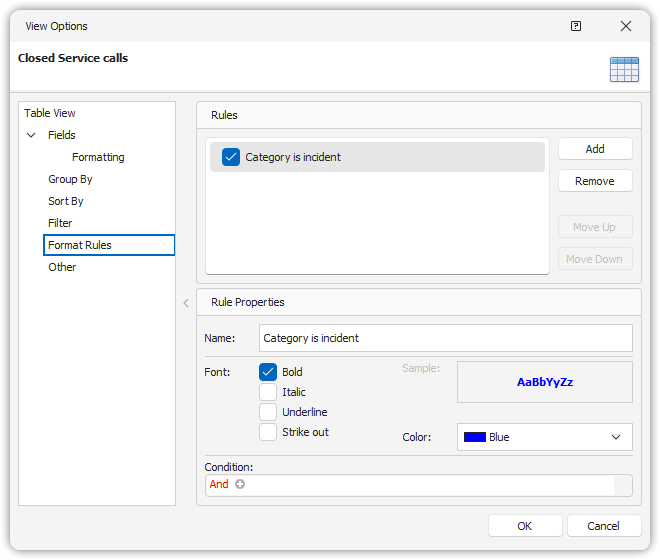
Task: Click the Remove rule button
Action: click(x=595, y=181)
